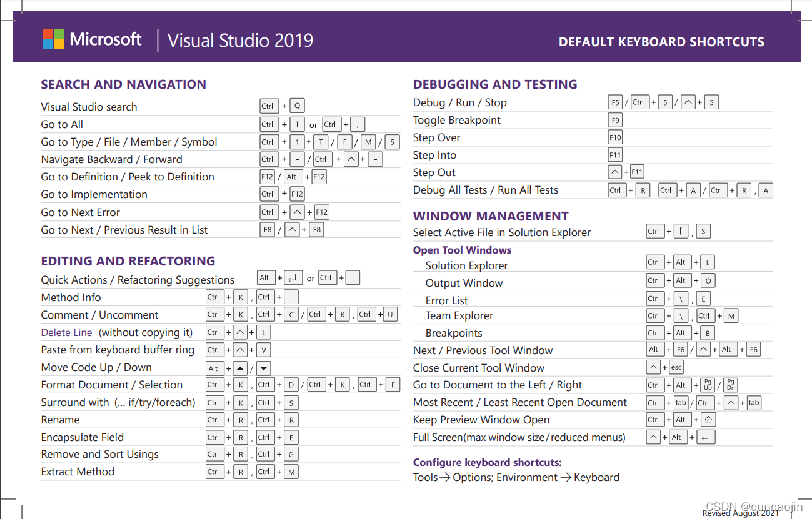This screenshot has width=812, height=519.
Task: Select the Configure keyboard shortcuts label
Action: point(487,462)
